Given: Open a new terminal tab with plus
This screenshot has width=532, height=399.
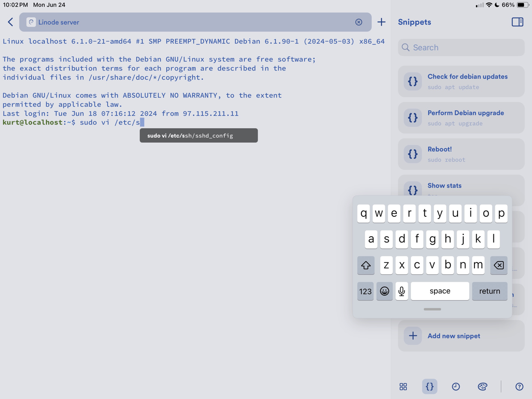Looking at the screenshot, I should 381,22.
